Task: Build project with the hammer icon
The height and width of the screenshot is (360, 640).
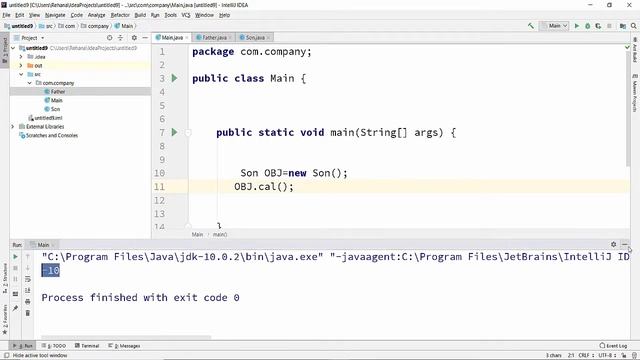Action: click(531, 26)
